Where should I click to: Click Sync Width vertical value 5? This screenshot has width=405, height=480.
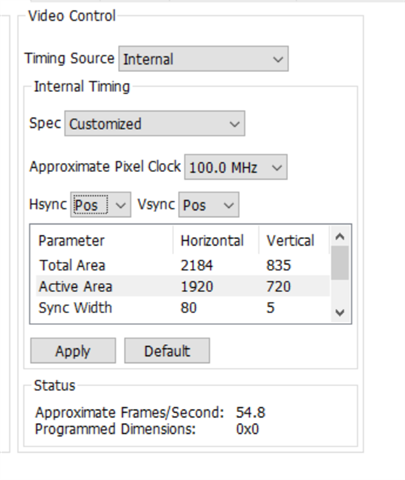[x=270, y=307]
